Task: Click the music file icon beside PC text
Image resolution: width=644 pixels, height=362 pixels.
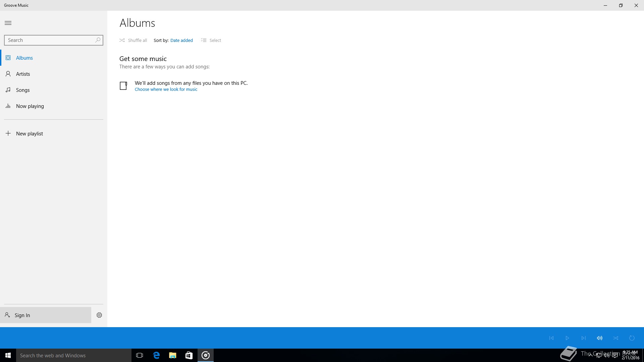Action: [x=123, y=86]
